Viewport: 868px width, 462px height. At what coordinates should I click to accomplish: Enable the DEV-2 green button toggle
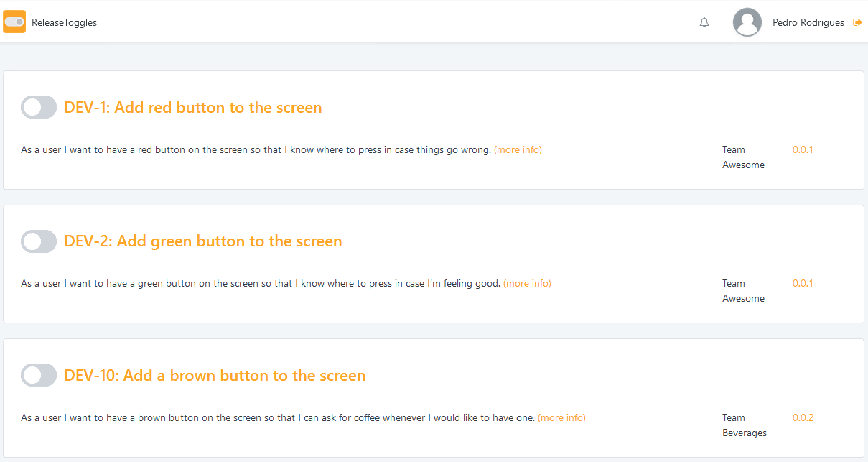pos(39,241)
